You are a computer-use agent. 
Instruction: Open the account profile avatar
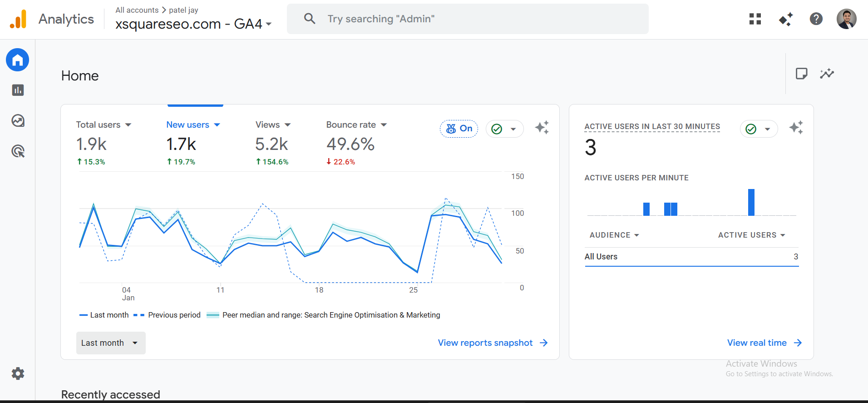point(846,19)
